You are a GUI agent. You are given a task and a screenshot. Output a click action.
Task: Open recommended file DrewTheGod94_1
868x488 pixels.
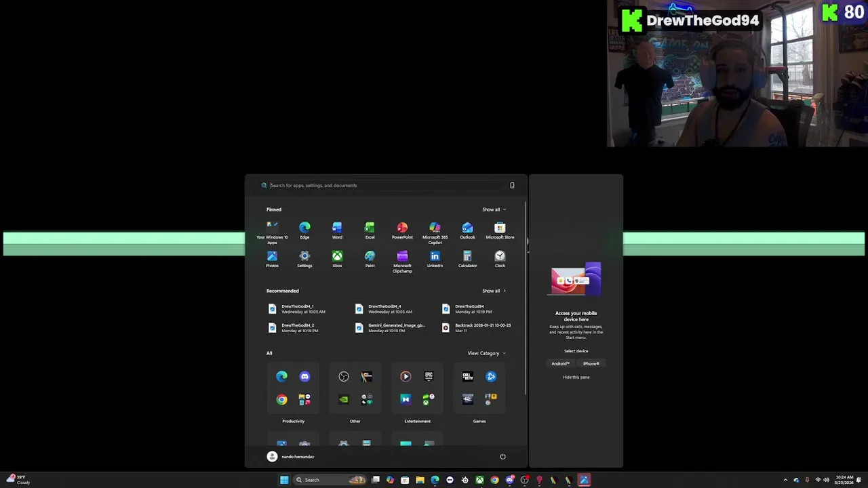tap(298, 309)
